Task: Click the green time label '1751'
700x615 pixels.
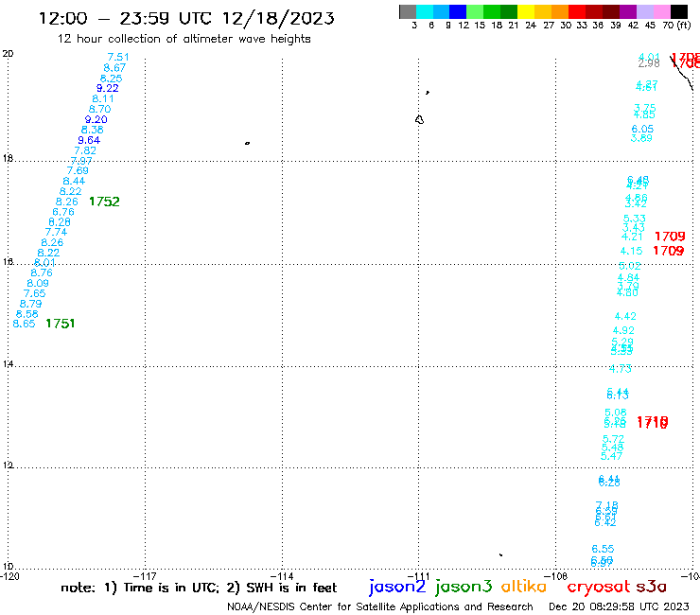Action: coord(61,324)
